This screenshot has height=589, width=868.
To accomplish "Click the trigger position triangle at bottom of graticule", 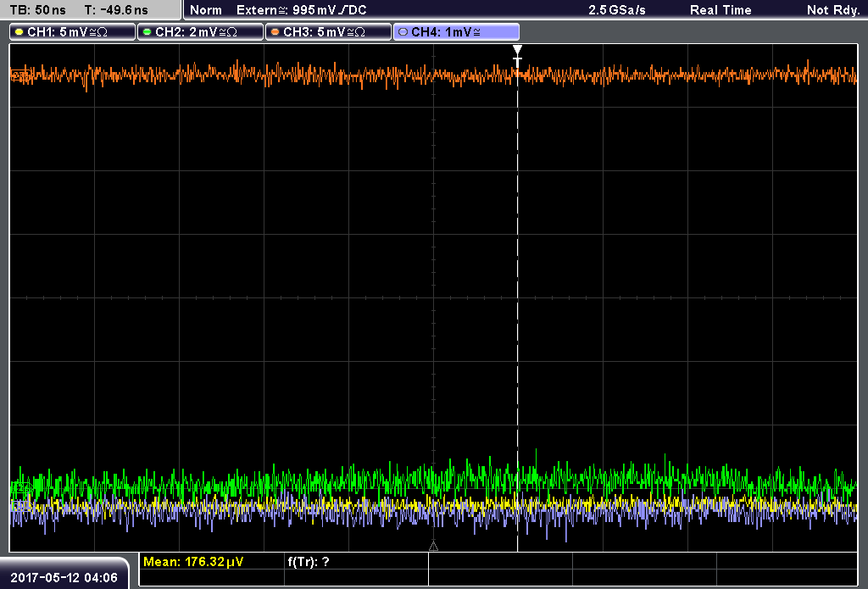I will pos(433,547).
